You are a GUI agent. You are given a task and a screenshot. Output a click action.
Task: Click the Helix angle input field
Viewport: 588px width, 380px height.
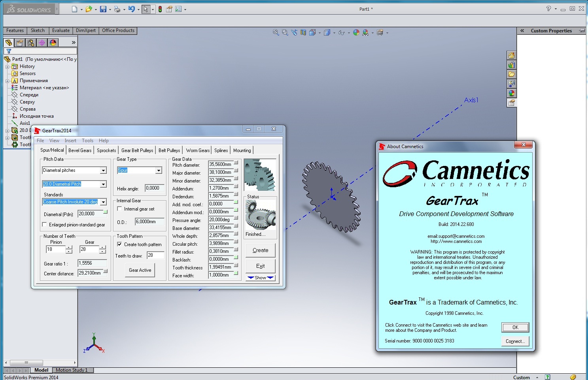(x=155, y=188)
